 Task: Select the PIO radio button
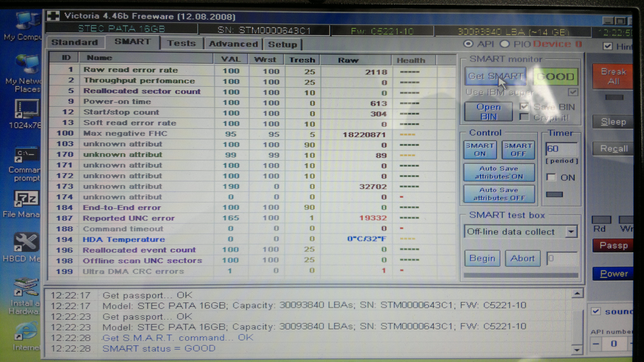click(x=505, y=44)
